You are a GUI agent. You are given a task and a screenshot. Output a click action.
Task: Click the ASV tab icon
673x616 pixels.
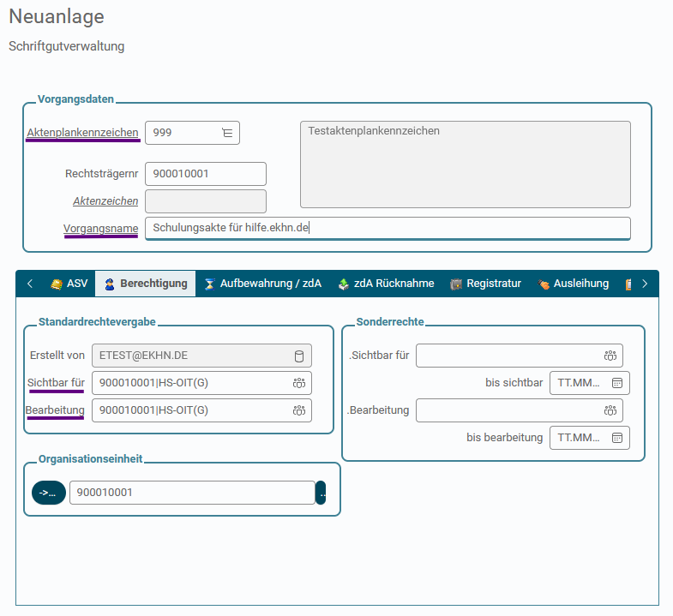click(x=57, y=284)
